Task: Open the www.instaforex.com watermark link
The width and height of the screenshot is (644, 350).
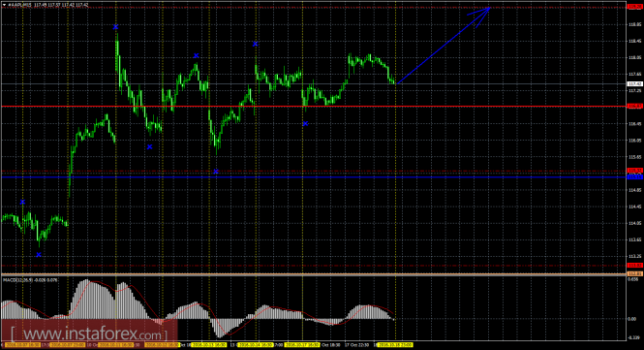Action: (x=89, y=334)
